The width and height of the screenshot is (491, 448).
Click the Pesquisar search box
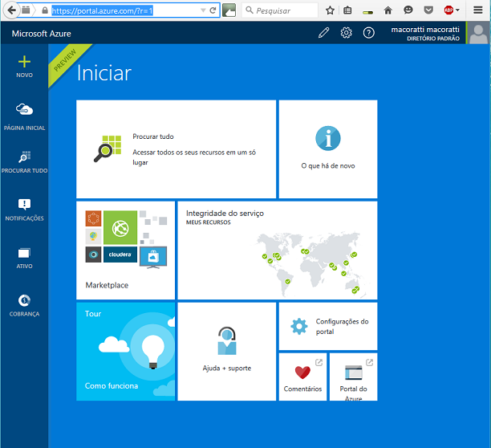pyautogui.click(x=280, y=10)
